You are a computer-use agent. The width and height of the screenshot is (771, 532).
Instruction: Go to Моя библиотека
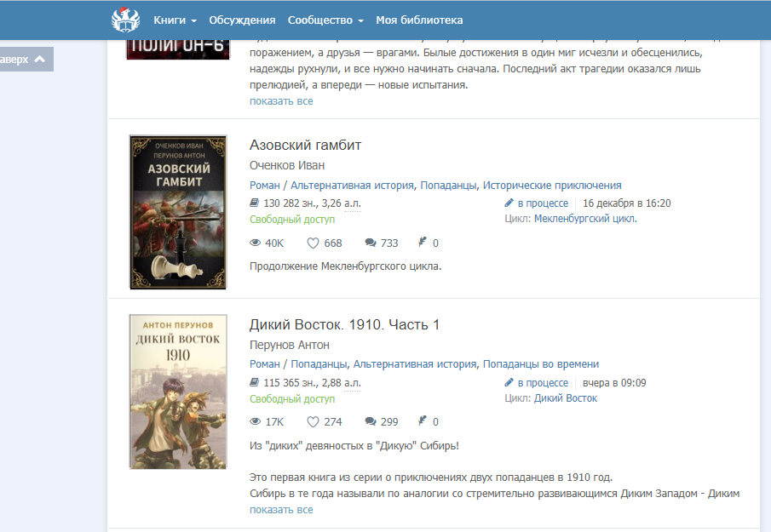coord(419,20)
